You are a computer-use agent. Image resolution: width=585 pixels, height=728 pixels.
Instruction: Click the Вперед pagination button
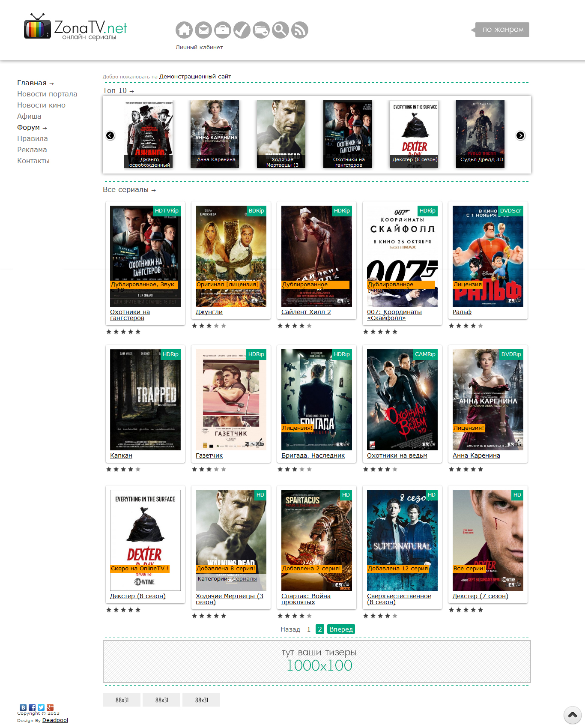(341, 629)
